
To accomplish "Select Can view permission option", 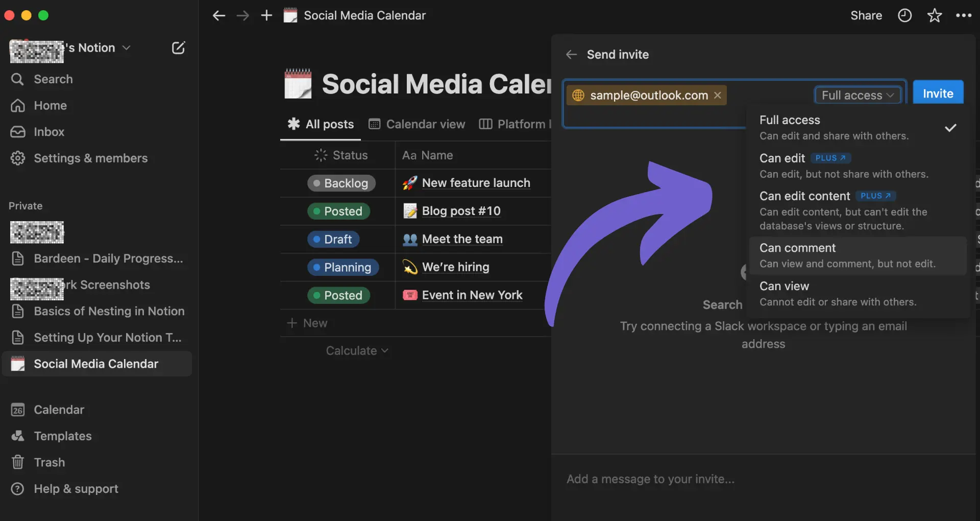I will point(859,294).
